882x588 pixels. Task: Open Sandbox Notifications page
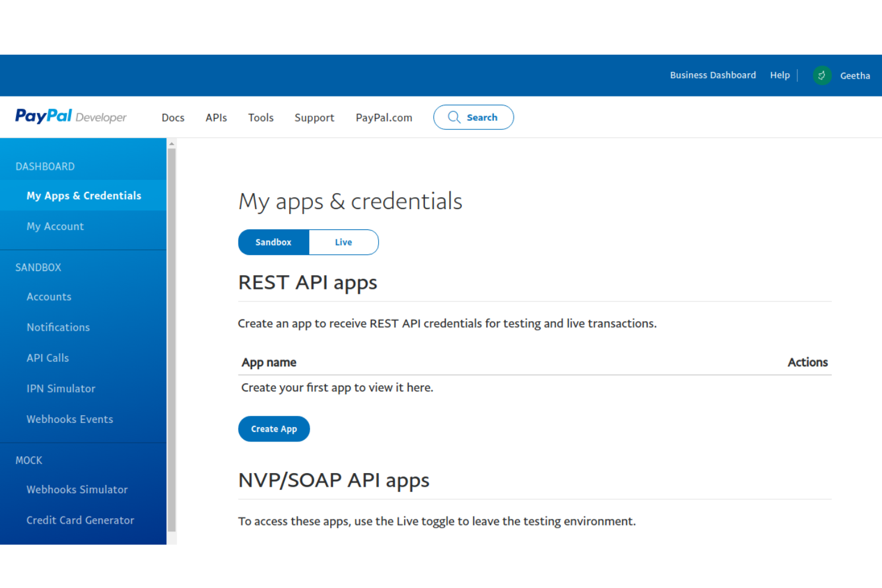coord(58,327)
